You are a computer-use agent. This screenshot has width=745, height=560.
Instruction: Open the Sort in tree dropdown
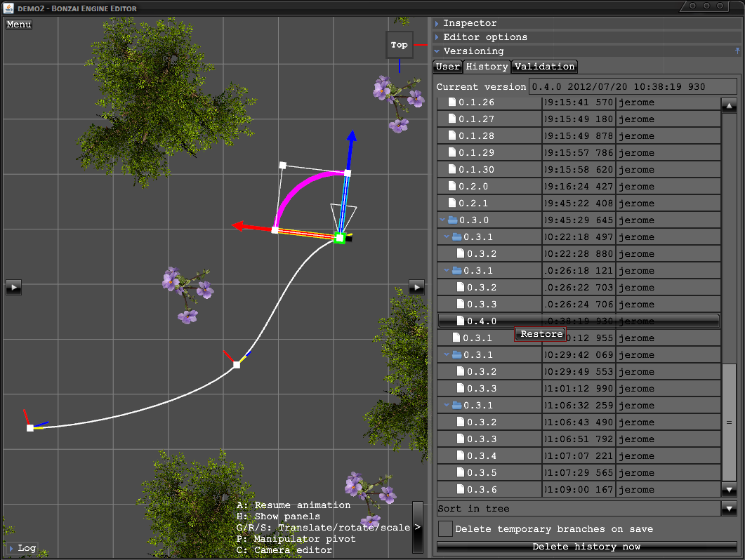(x=730, y=509)
